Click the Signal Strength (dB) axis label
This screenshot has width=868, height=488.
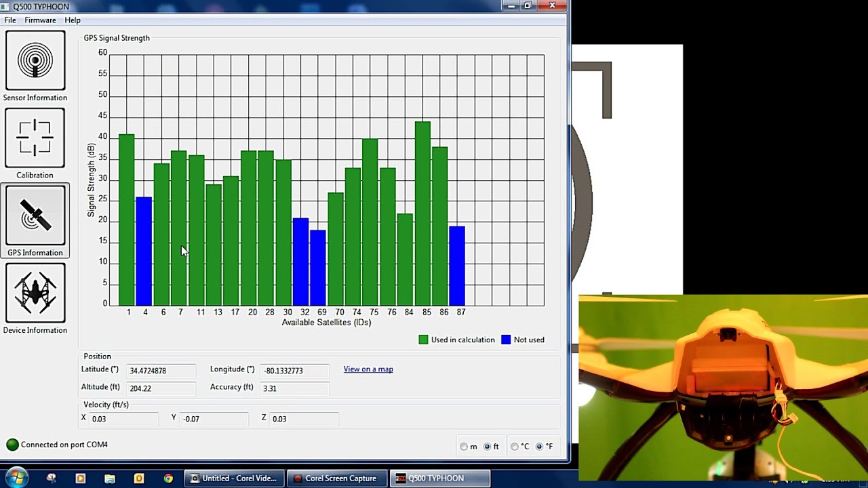point(91,180)
